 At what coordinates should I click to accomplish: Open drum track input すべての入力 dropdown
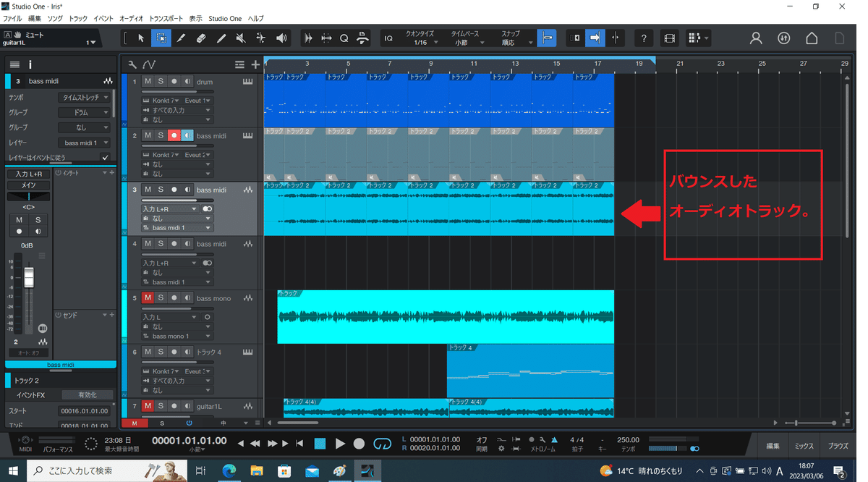[177, 110]
